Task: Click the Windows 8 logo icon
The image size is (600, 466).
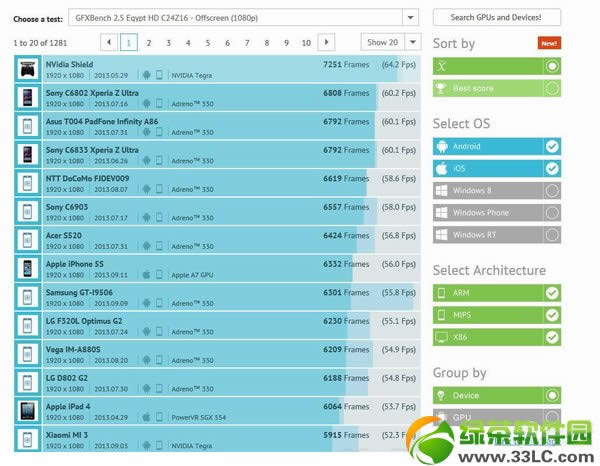Action: [441, 190]
